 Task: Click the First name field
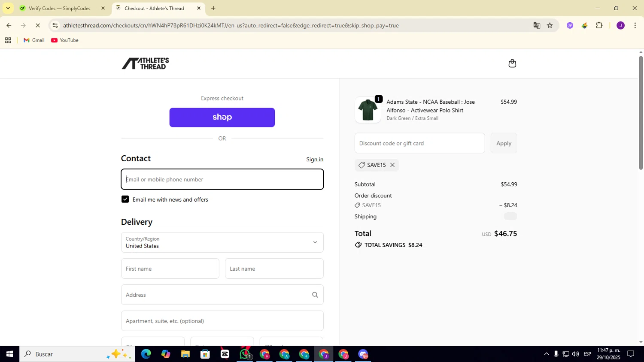(170, 268)
